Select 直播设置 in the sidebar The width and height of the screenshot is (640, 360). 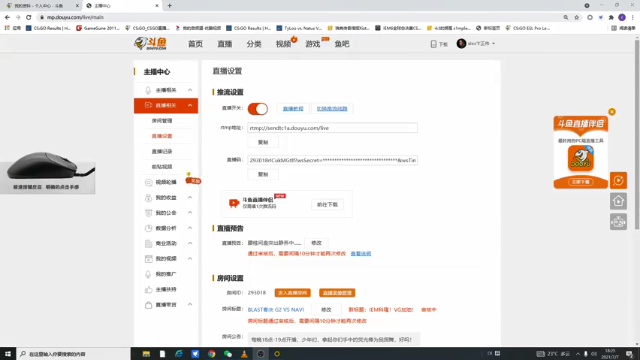(162, 136)
